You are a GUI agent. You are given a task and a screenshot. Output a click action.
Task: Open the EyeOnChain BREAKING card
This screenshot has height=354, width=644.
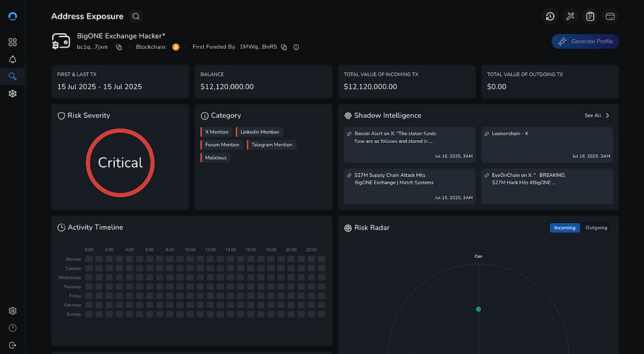tap(547, 186)
